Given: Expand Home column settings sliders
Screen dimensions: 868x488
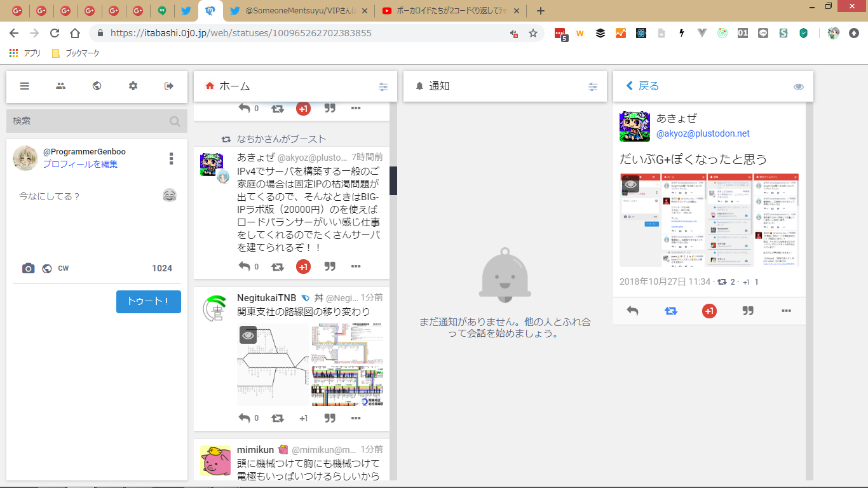Looking at the screenshot, I should pos(383,87).
